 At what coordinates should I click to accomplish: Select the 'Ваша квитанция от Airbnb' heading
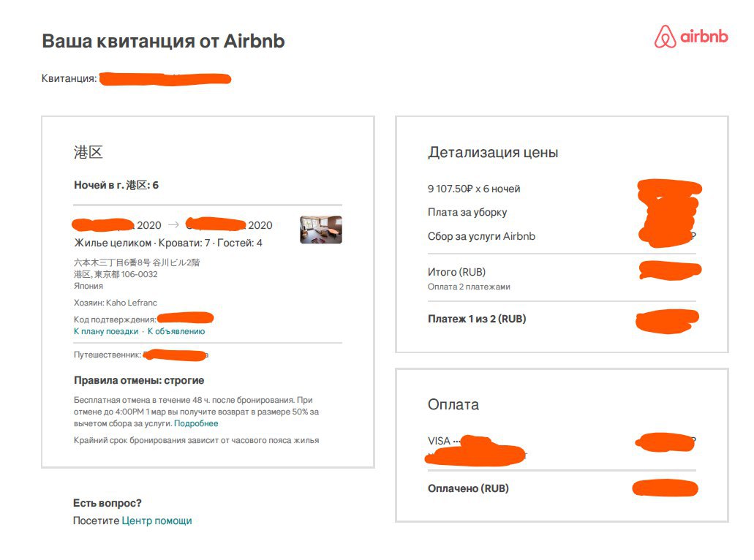coord(163,41)
